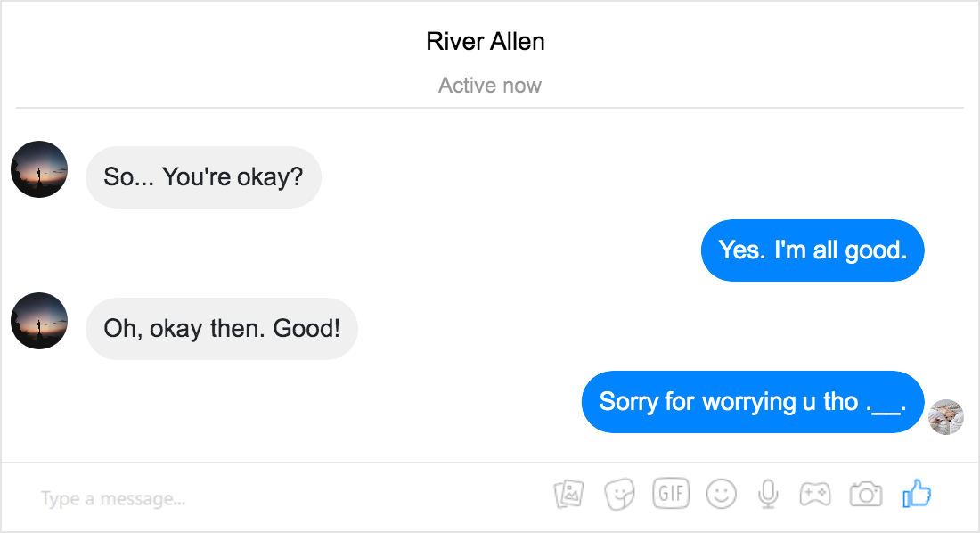The width and height of the screenshot is (980, 533).
Task: Open the sticker picker icon
Action: [619, 494]
